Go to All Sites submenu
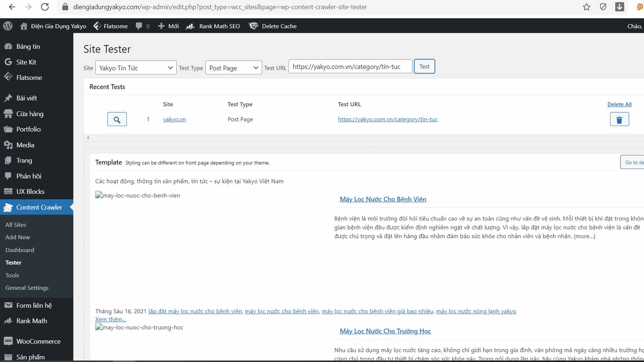Screen dimensions: 644x362 pyautogui.click(x=16, y=225)
